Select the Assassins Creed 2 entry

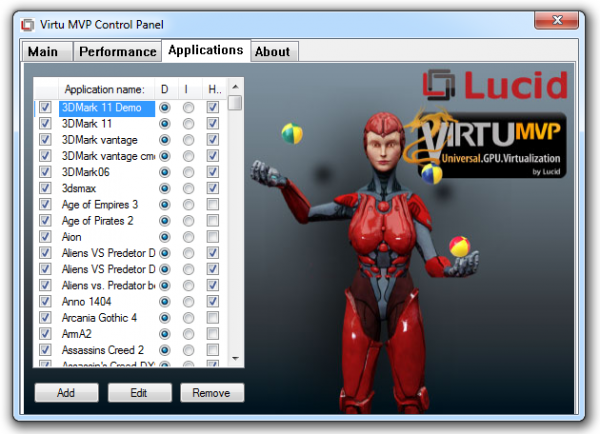(103, 350)
